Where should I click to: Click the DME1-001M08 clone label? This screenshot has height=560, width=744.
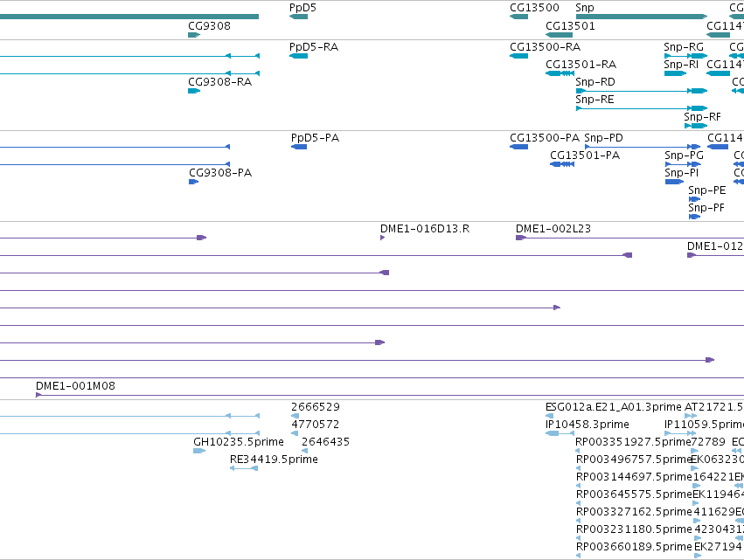(75, 386)
